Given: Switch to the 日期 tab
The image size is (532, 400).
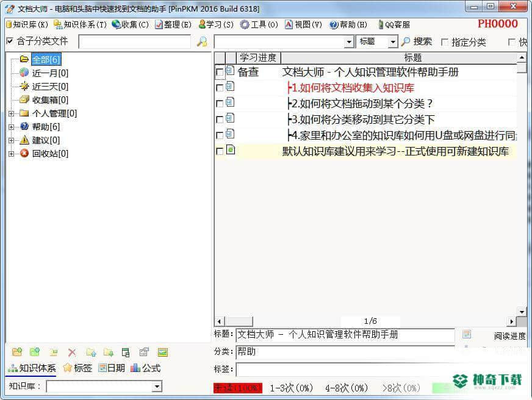Looking at the screenshot, I should [x=112, y=368].
